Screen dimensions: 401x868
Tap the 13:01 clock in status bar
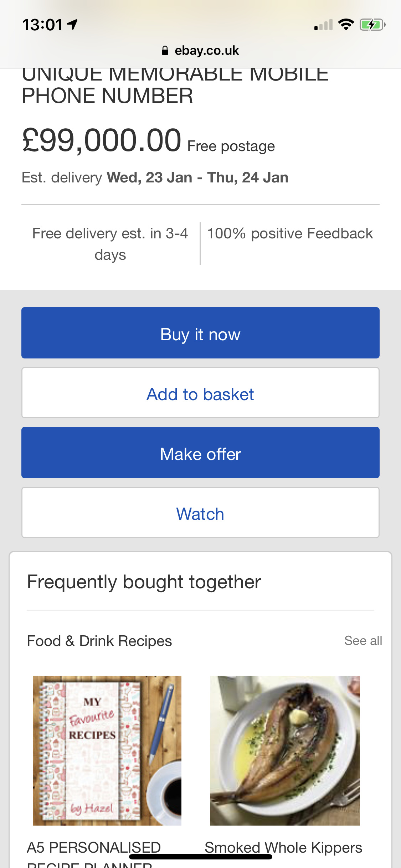click(42, 25)
